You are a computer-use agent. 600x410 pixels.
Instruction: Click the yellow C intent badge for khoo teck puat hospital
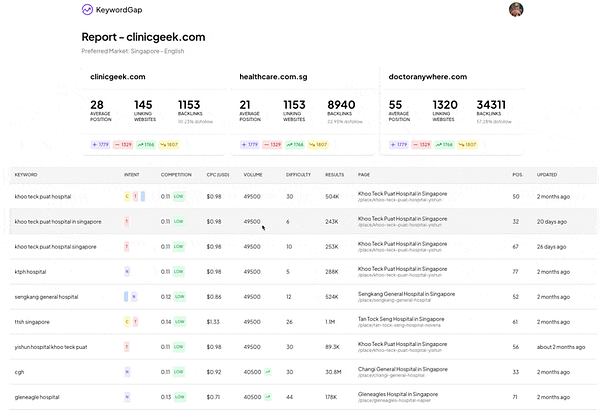127,196
